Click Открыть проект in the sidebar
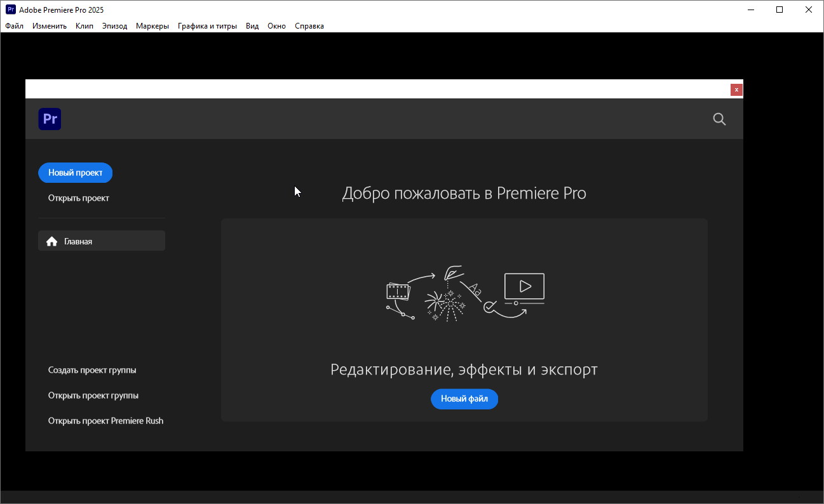This screenshot has width=824, height=504. coord(79,198)
